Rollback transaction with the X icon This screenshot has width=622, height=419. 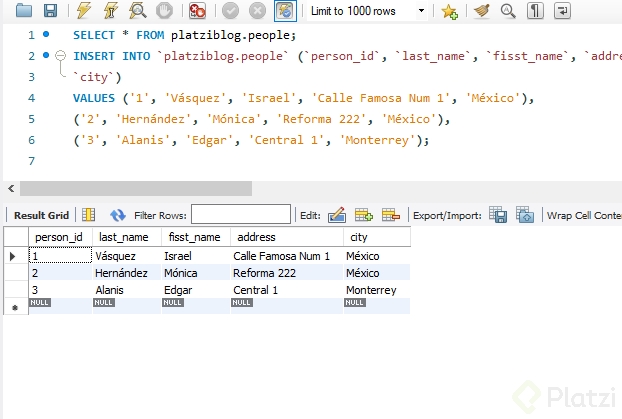[257, 10]
